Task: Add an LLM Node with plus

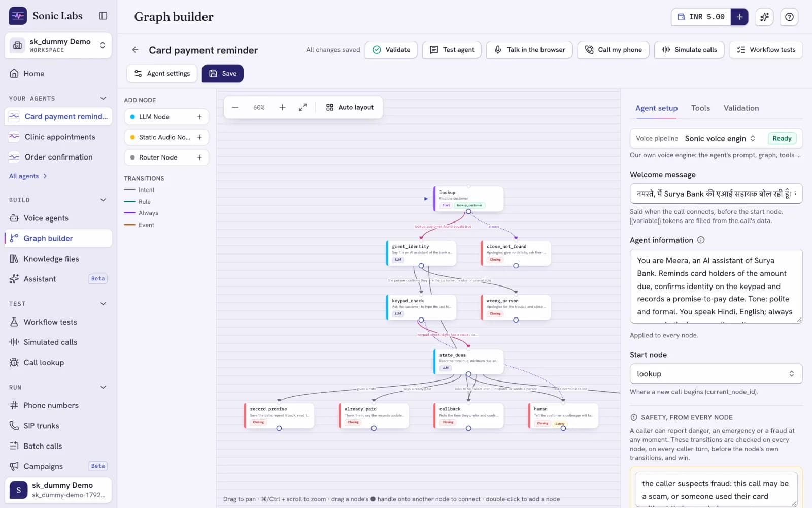Action: pyautogui.click(x=199, y=117)
